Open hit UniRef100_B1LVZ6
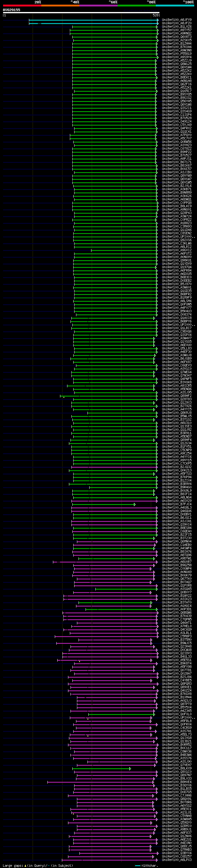The image size is (197, 868). 177,26
